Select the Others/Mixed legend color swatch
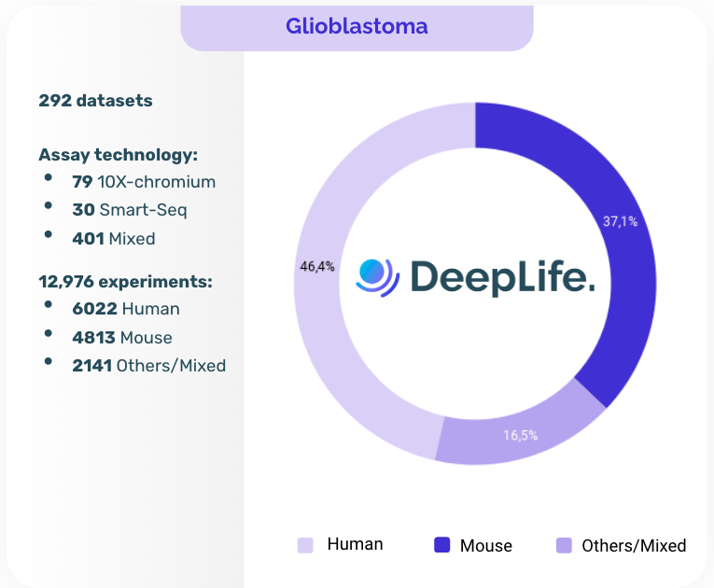The height and width of the screenshot is (588, 714). pos(564,545)
